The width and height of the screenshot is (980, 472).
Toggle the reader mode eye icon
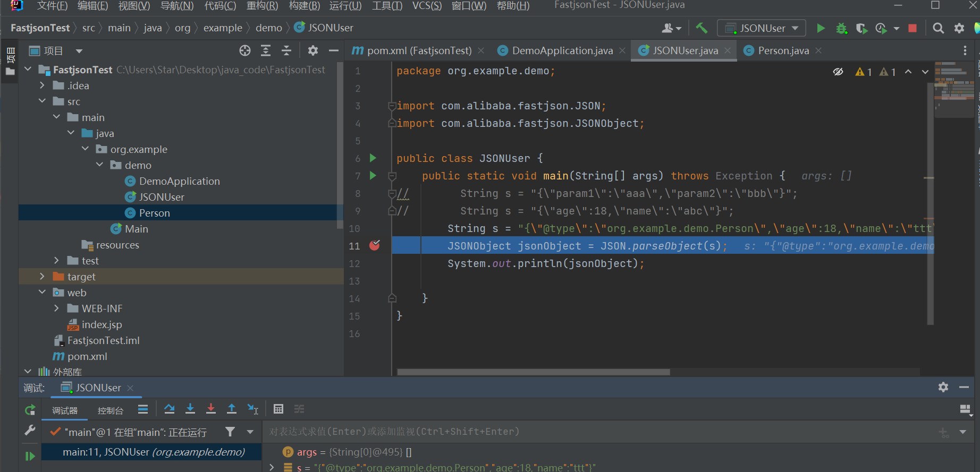point(838,72)
